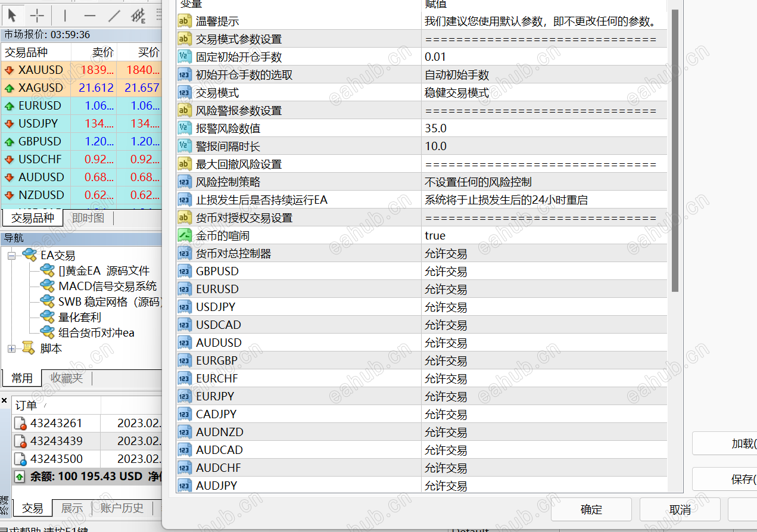This screenshot has width=757, height=532.
Task: Select order 43243439 in terminal
Action: pyautogui.click(x=87, y=441)
